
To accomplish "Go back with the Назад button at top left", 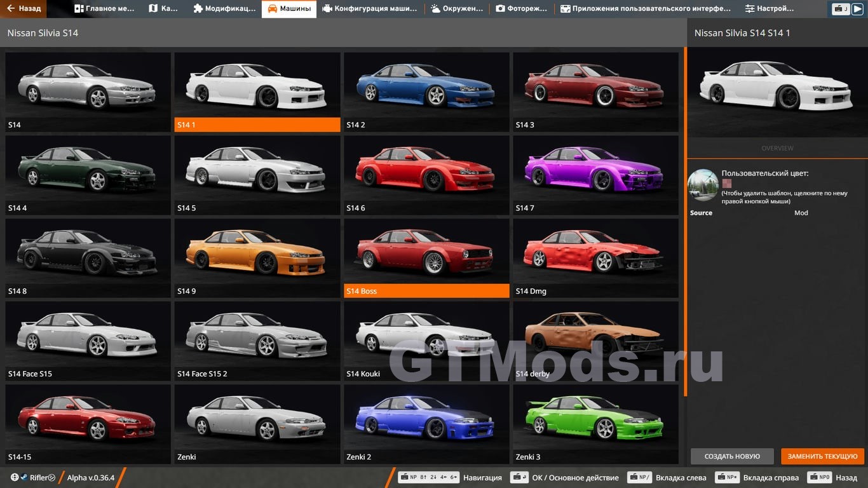I will click(24, 9).
